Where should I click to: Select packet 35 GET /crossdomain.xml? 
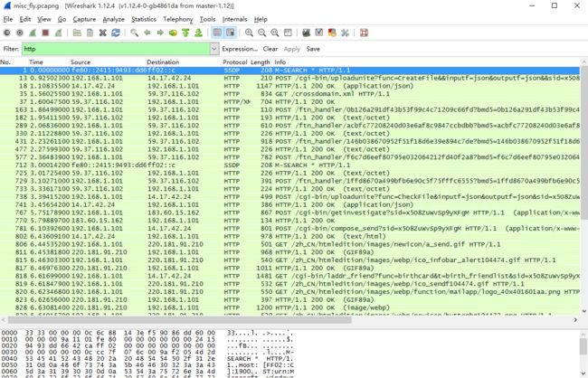[289, 94]
